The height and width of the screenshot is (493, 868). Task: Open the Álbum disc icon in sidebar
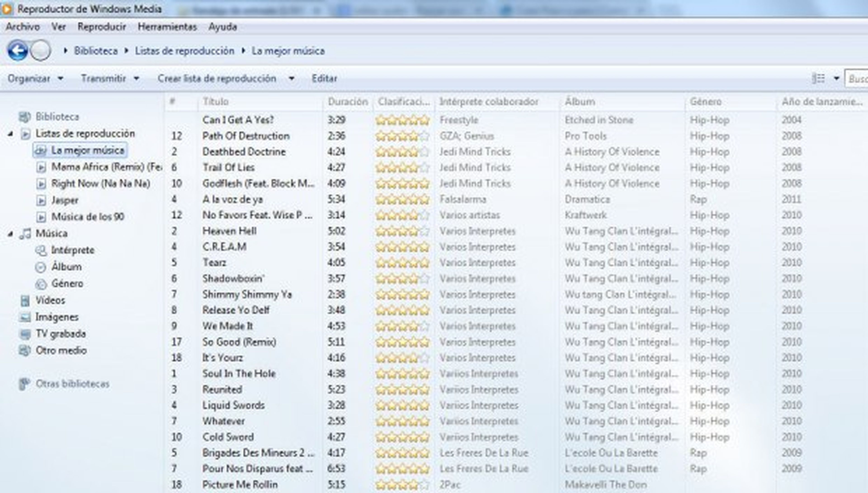41,267
